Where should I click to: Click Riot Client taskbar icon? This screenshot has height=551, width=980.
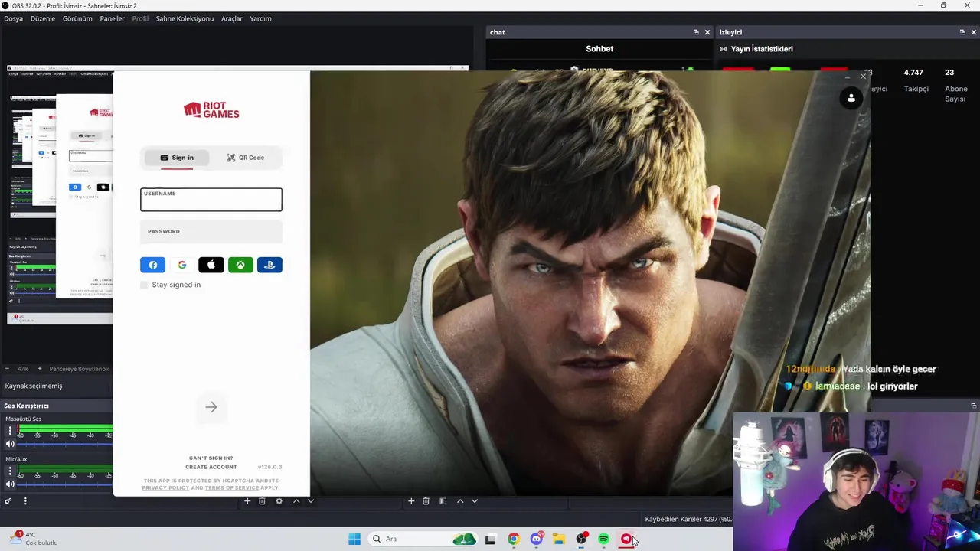tap(626, 539)
